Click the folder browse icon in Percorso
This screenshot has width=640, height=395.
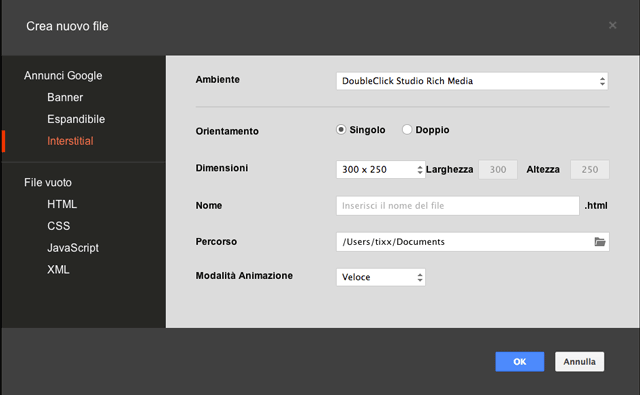600,242
